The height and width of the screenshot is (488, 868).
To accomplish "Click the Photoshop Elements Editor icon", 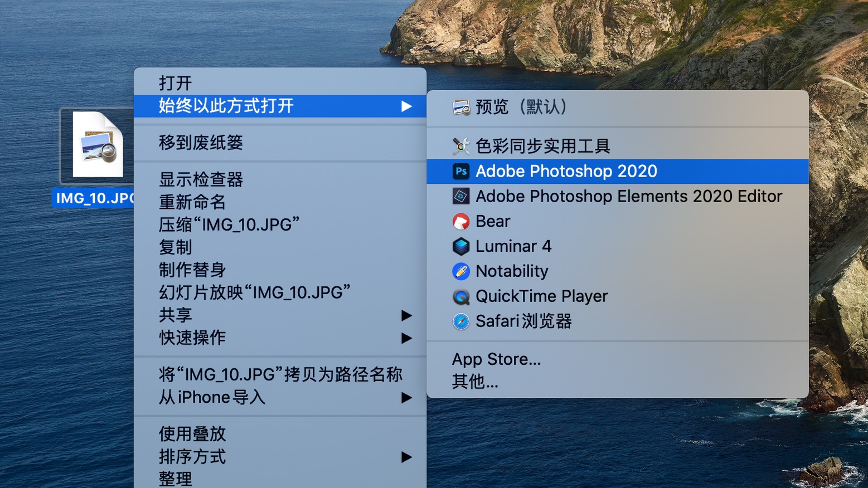I will [x=461, y=196].
